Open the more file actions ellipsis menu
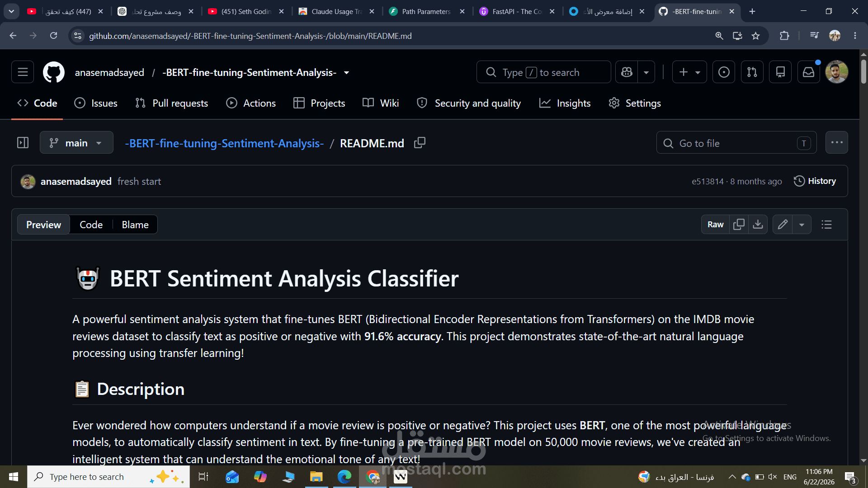 (836, 142)
